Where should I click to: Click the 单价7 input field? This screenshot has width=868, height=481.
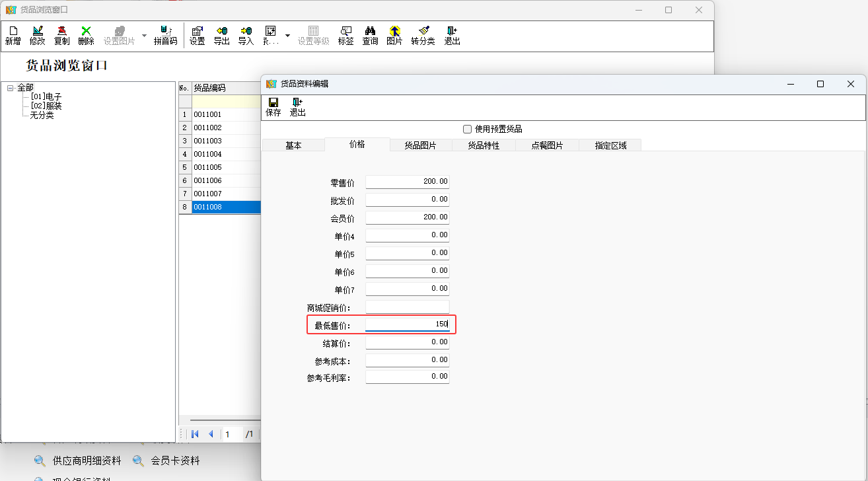408,288
